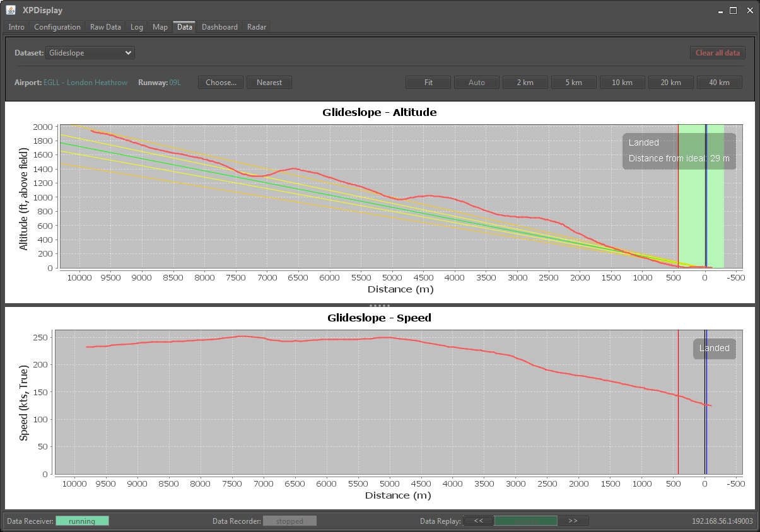Switch to the Raw Data tab

click(105, 27)
